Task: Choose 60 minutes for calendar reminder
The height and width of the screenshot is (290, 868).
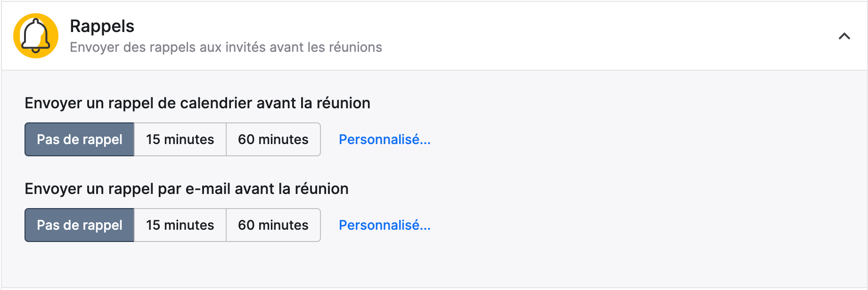Action: tap(273, 139)
